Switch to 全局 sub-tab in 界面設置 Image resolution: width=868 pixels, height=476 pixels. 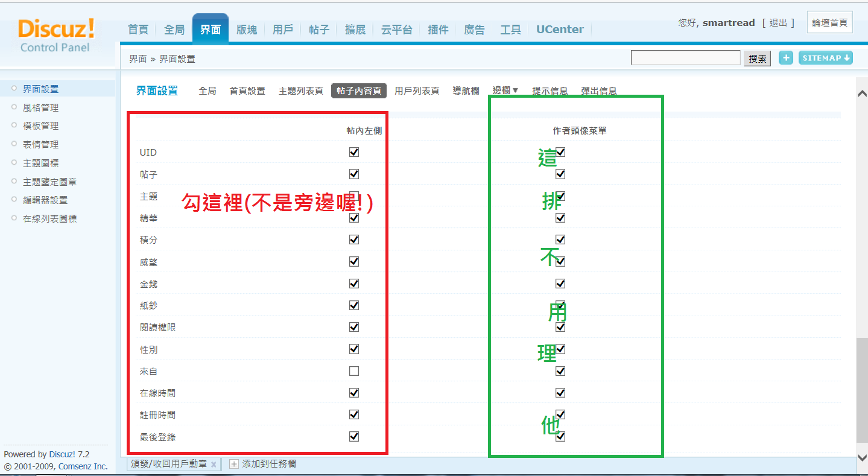coord(207,91)
